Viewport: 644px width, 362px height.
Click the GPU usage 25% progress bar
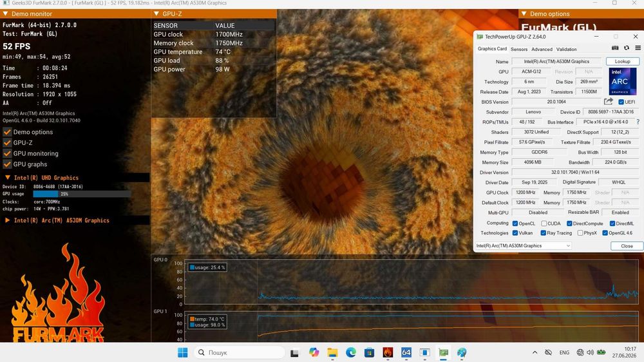[x=82, y=193]
